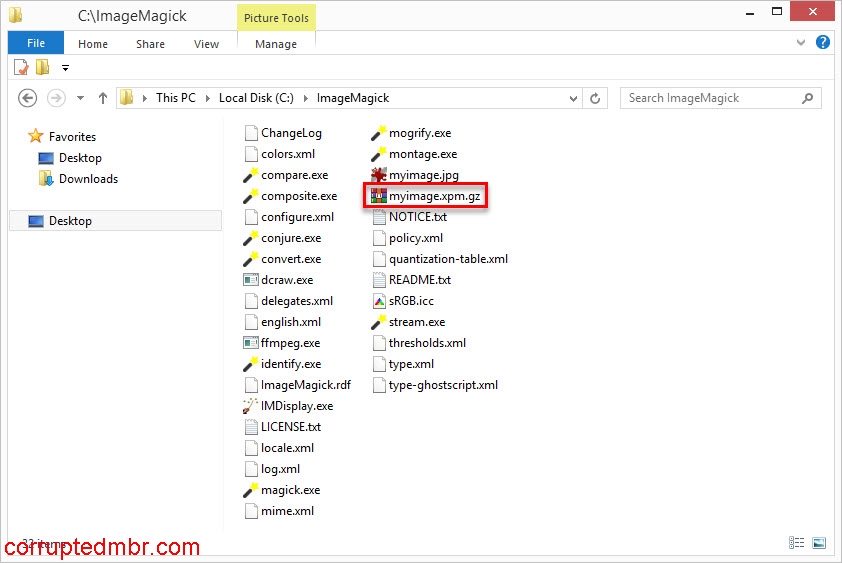The width and height of the screenshot is (842, 563).
Task: Select the IMDisplay.exe wizard icon
Action: click(x=251, y=406)
